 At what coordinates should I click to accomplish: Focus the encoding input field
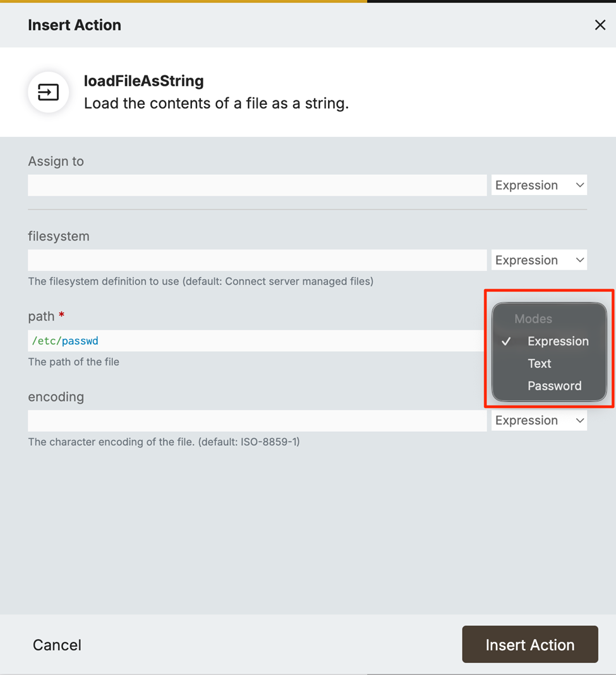[257, 421]
